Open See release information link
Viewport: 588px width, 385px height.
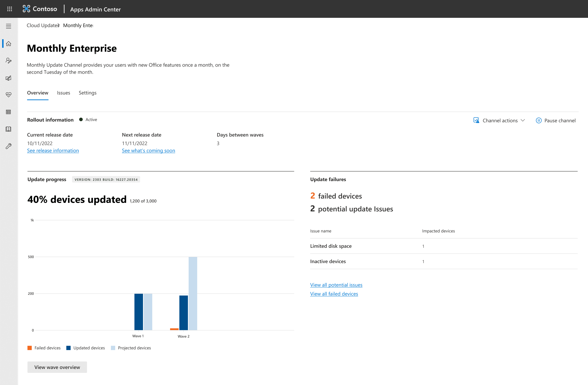point(53,151)
